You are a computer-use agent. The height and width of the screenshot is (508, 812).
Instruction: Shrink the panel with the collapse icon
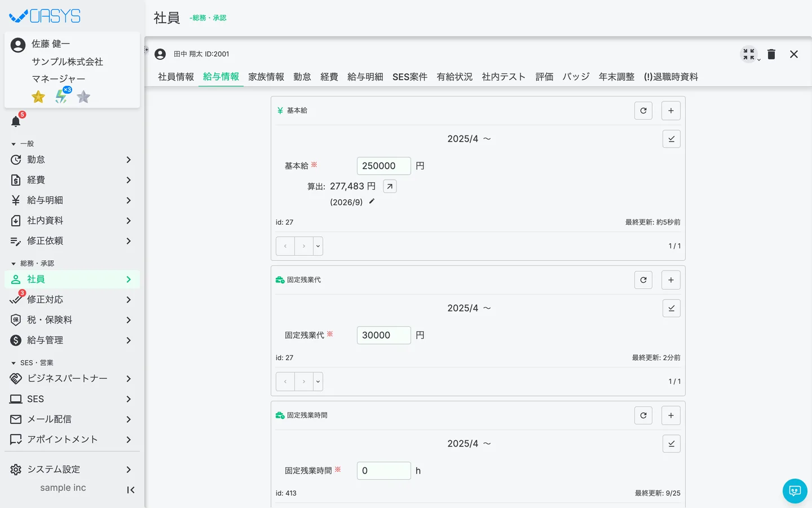[x=749, y=54]
